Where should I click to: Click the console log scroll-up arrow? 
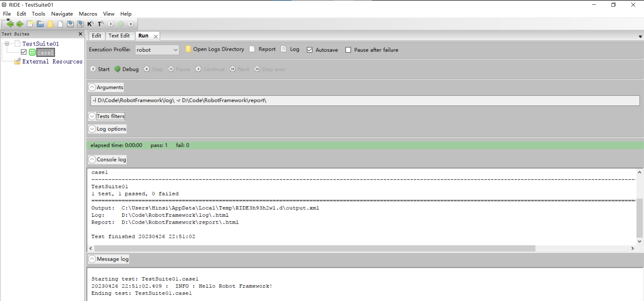click(x=640, y=172)
